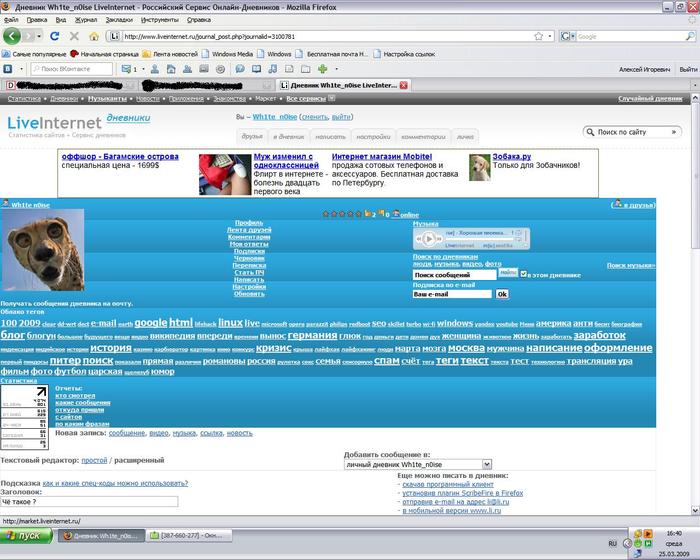This screenshot has height=560, width=700.
Task: Open the 'личный дневник Wh1te_n0ise' combo box
Action: click(x=418, y=464)
